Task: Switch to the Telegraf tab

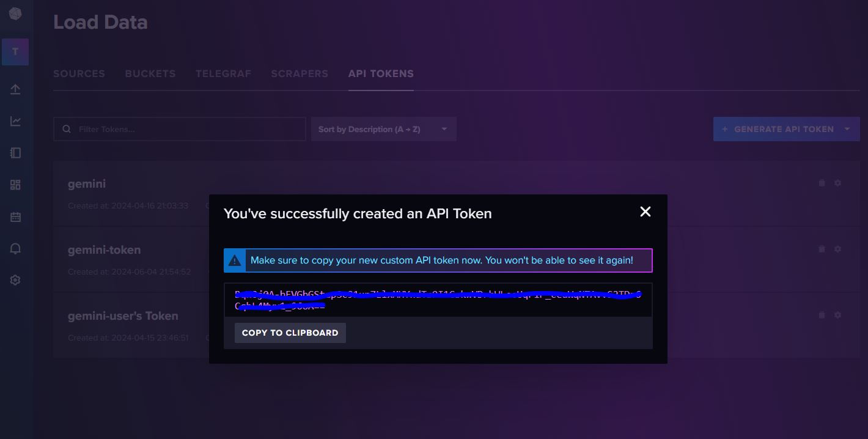Action: tap(223, 73)
